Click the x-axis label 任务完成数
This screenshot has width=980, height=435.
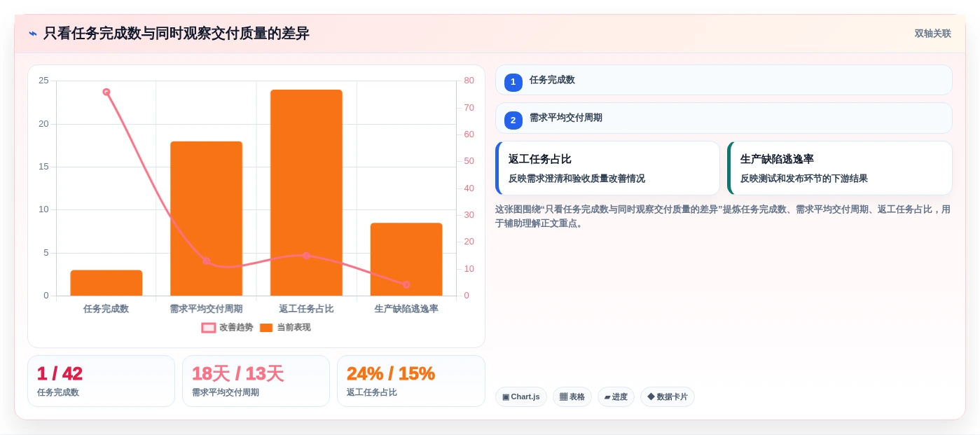(x=106, y=308)
